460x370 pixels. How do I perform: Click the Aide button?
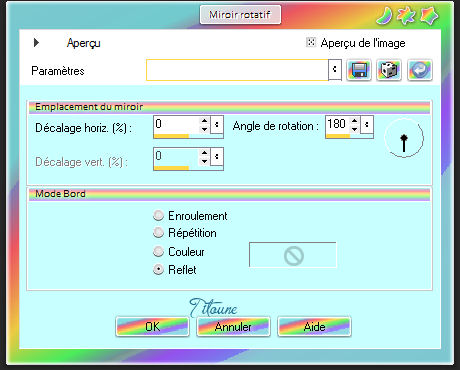pos(314,326)
